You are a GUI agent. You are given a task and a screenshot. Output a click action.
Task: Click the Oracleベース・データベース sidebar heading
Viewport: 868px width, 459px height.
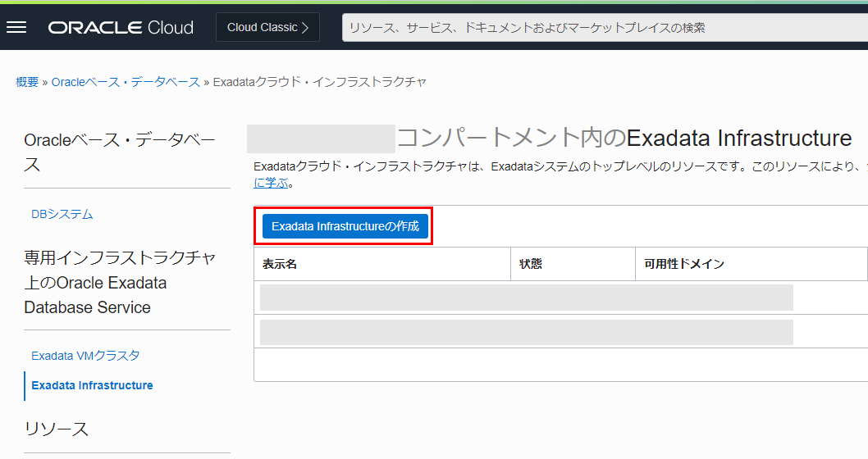(119, 152)
